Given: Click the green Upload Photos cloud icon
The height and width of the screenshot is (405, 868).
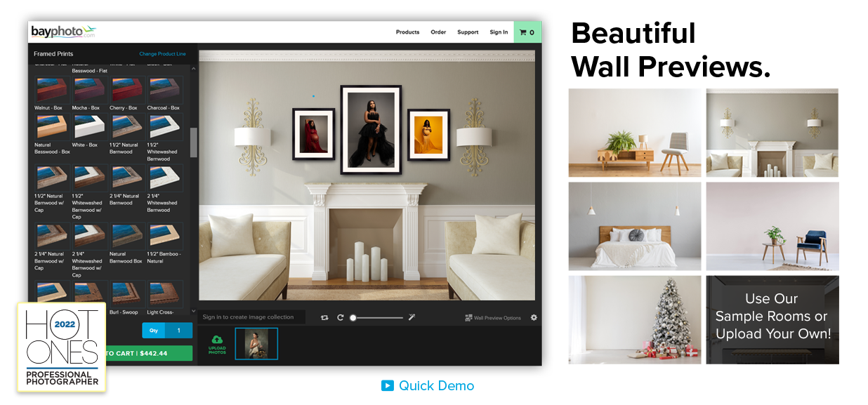Looking at the screenshot, I should [x=217, y=340].
